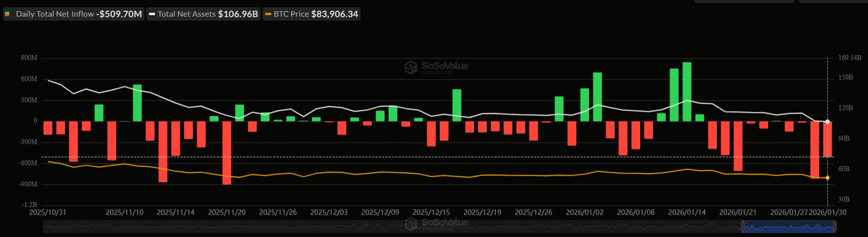Click the orange BTC Price endpoint dot

pos(827,178)
